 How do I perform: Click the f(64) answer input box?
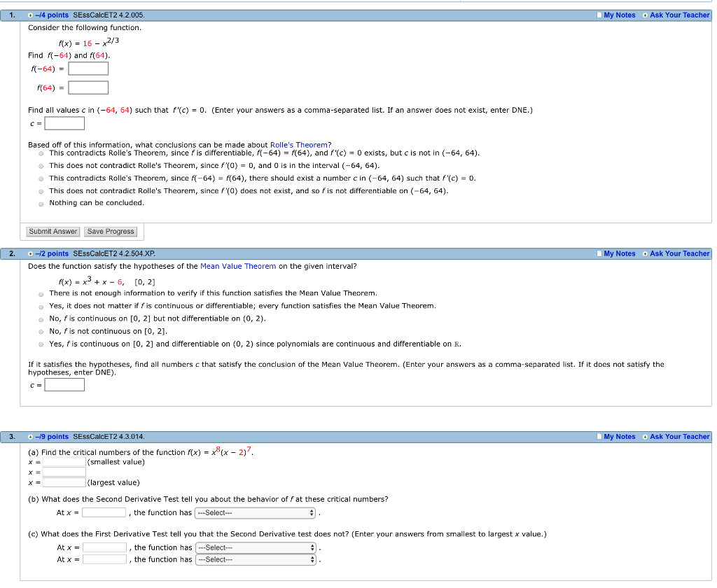(88, 87)
